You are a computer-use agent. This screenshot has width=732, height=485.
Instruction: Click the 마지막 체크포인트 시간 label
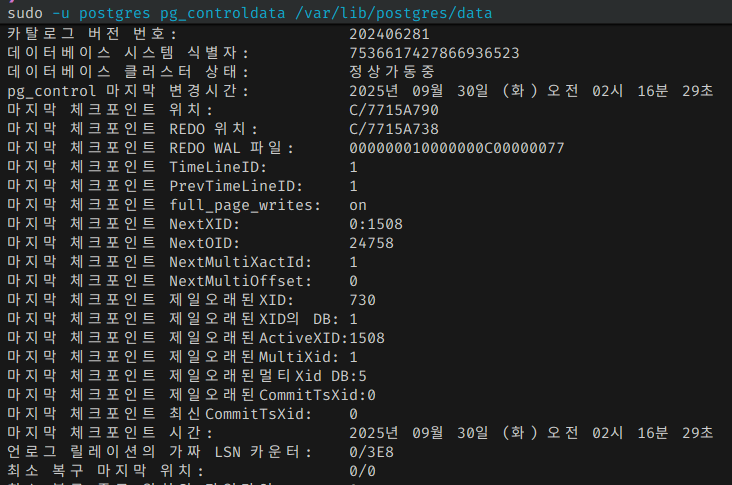coord(110,433)
